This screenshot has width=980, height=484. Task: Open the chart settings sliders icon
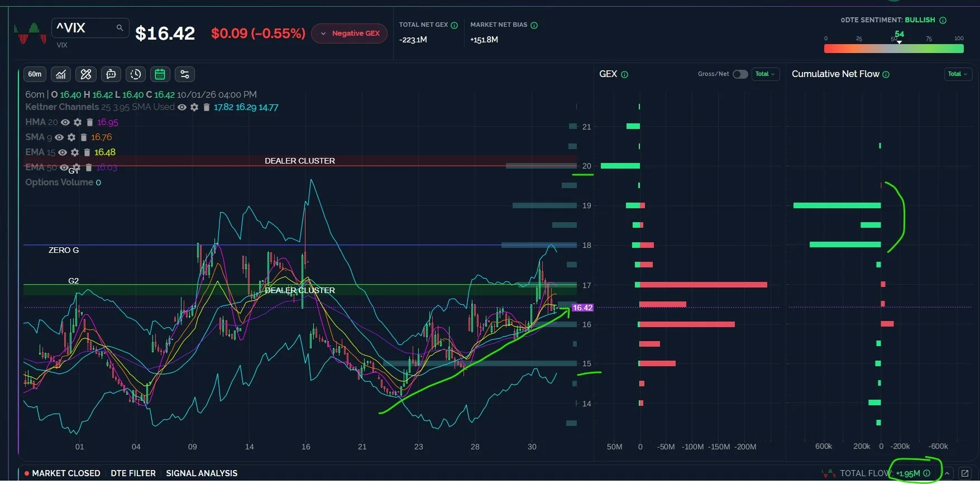(x=184, y=74)
